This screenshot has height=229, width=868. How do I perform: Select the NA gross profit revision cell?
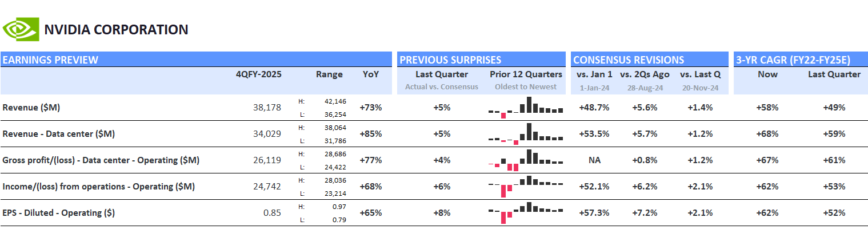click(x=594, y=160)
